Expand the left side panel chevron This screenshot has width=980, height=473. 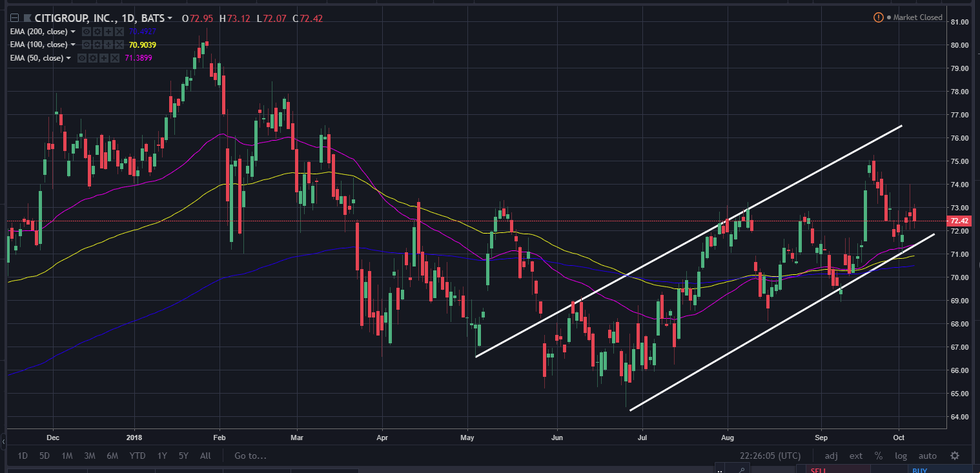coord(3,442)
